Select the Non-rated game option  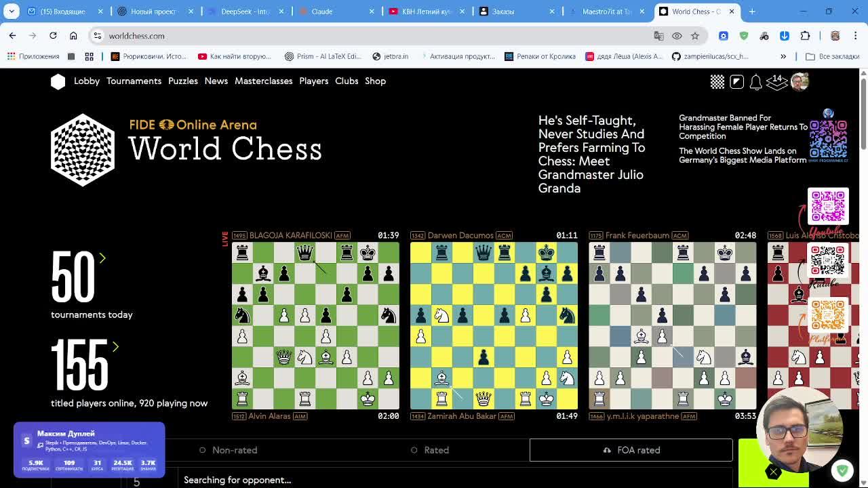point(228,450)
